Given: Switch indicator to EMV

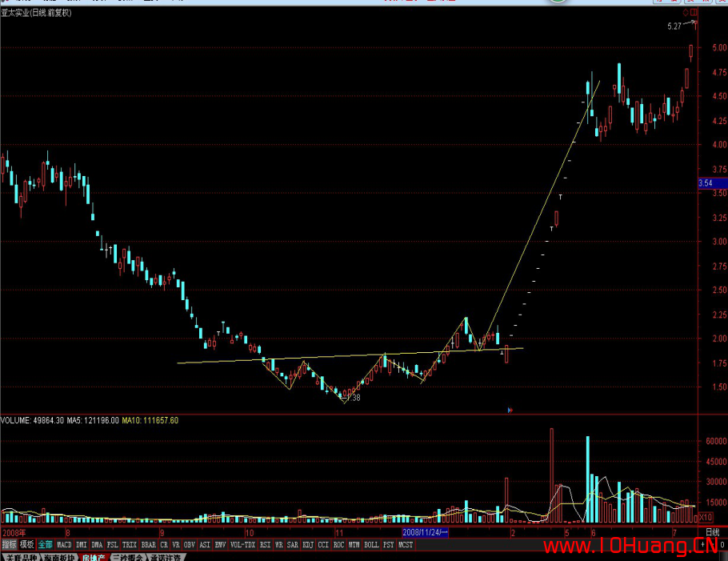Looking at the screenshot, I should 220,544.
